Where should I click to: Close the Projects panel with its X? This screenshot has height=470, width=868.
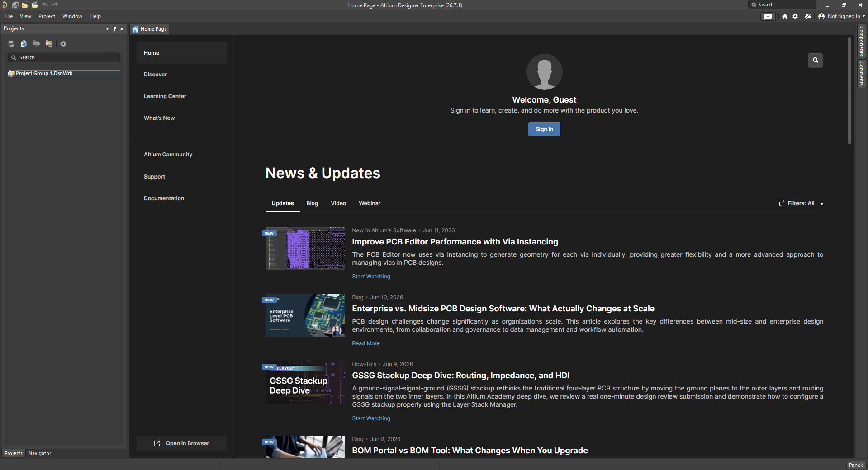tap(122, 28)
